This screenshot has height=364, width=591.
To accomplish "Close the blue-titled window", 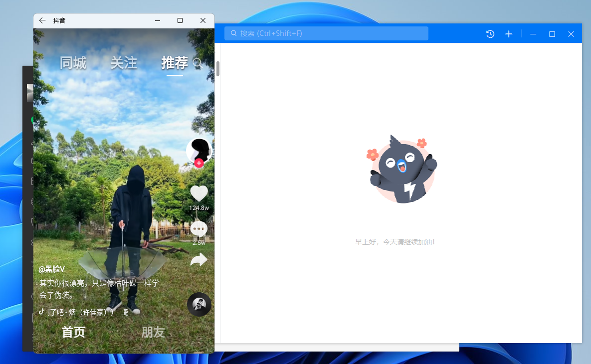I will (x=571, y=34).
